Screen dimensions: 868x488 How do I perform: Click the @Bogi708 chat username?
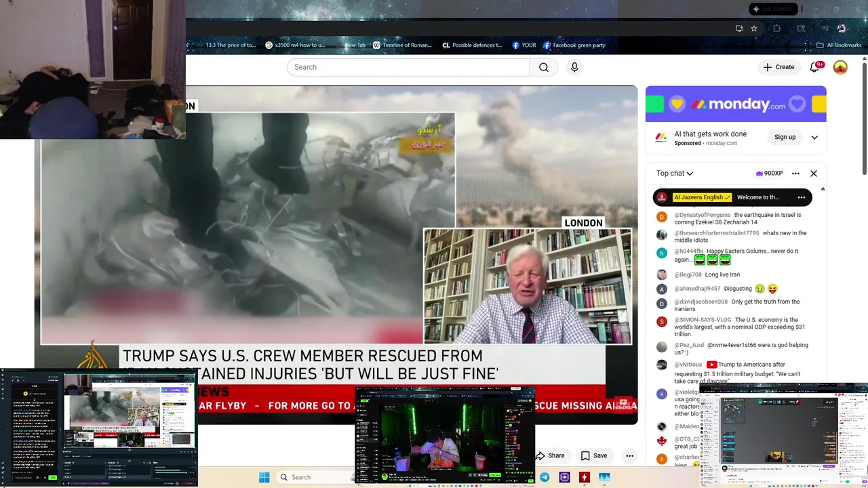point(688,274)
